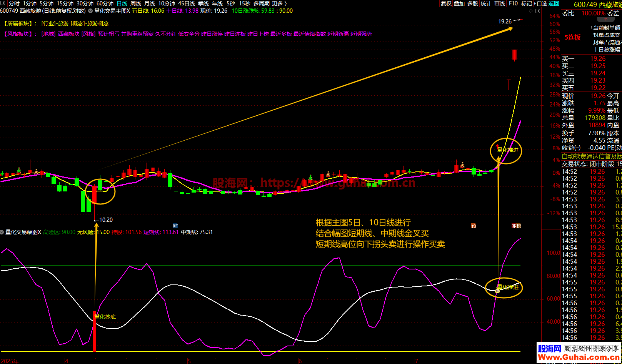Click the 高险区: 90.00 value
Image resolution: width=622 pixels, height=364 pixels.
pyautogui.click(x=59, y=232)
